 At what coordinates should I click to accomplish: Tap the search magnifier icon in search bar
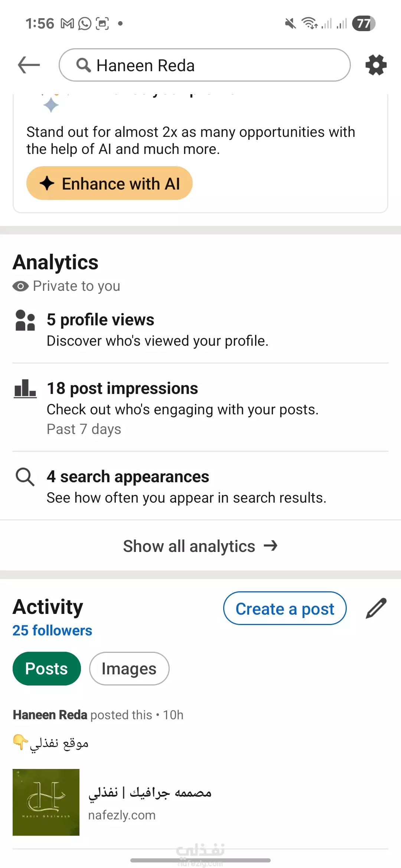pyautogui.click(x=84, y=65)
